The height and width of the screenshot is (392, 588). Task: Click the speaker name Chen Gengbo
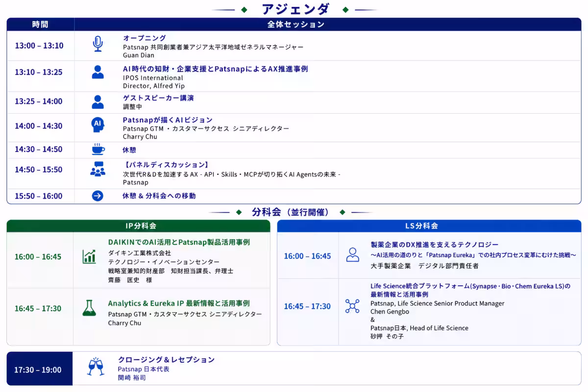pyautogui.click(x=390, y=312)
